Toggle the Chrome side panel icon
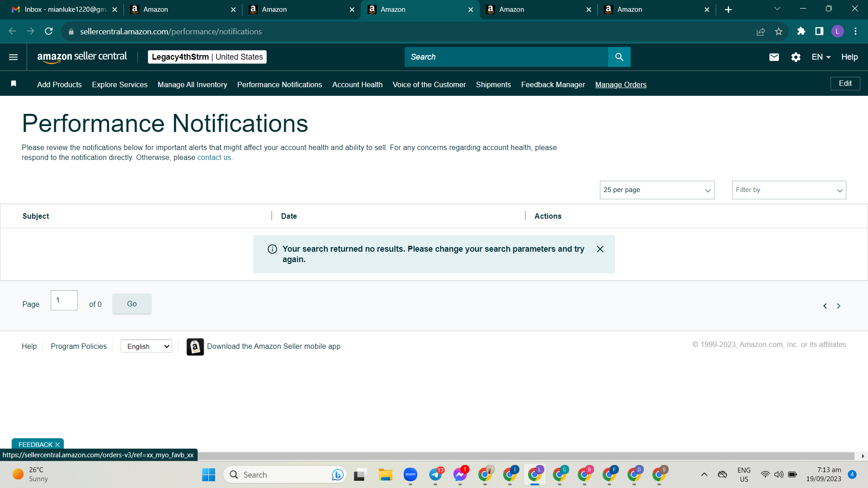The height and width of the screenshot is (488, 868). click(x=819, y=31)
